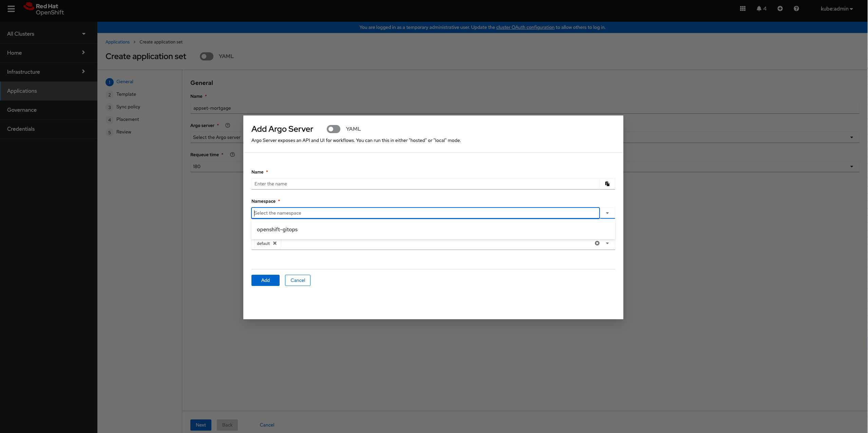Toggle YAML switch in Add Argo Server dialog
Screen dimensions: 868x433
click(333, 129)
